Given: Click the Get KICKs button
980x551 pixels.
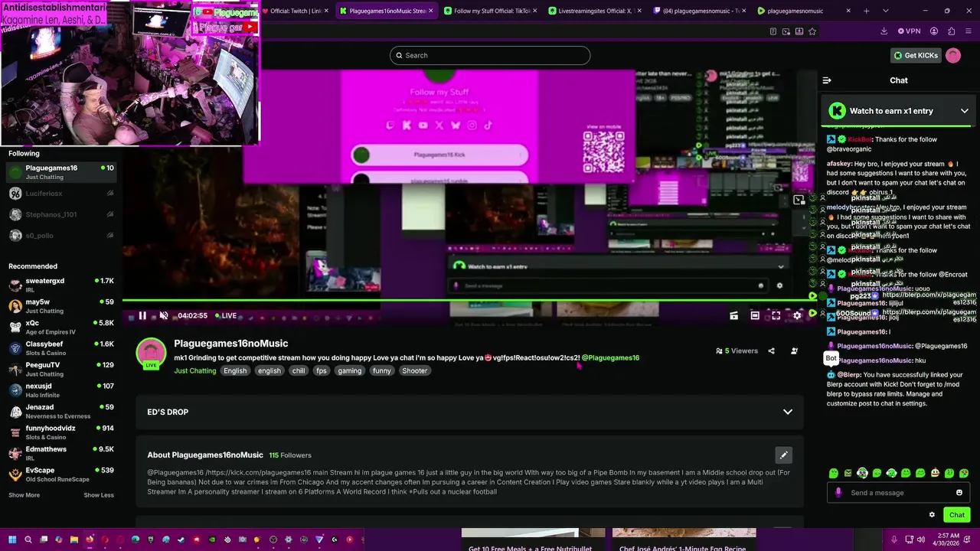Looking at the screenshot, I should tap(915, 55).
